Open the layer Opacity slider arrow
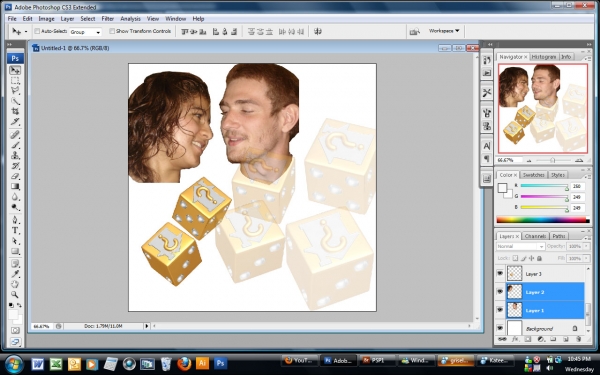 coord(586,246)
